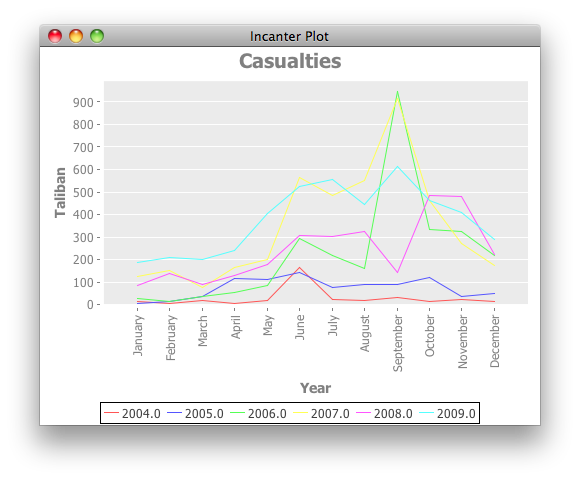
Task: Click the 400 y-axis tick label
Action: coord(83,215)
